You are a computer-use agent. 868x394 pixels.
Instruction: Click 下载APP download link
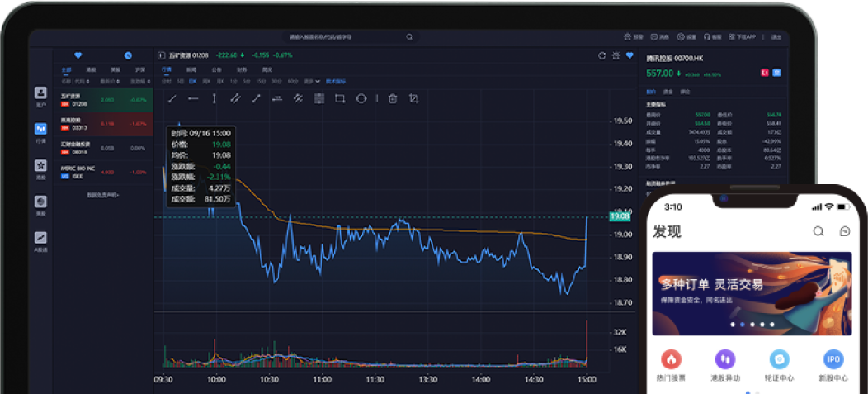742,37
